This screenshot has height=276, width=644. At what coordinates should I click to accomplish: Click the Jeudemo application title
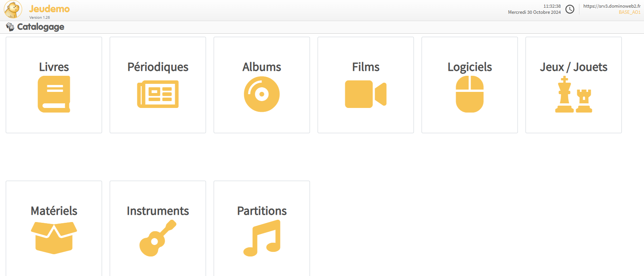pyautogui.click(x=49, y=9)
